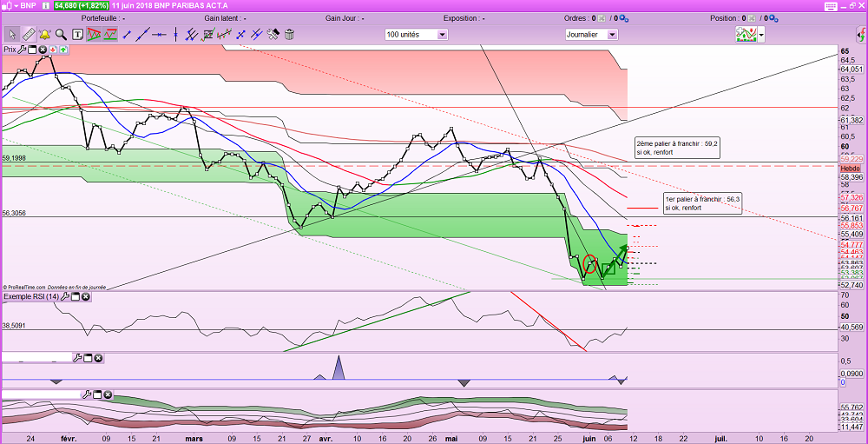Open the Exemple RSI (14) wrench settings
868x444 pixels.
click(x=65, y=296)
